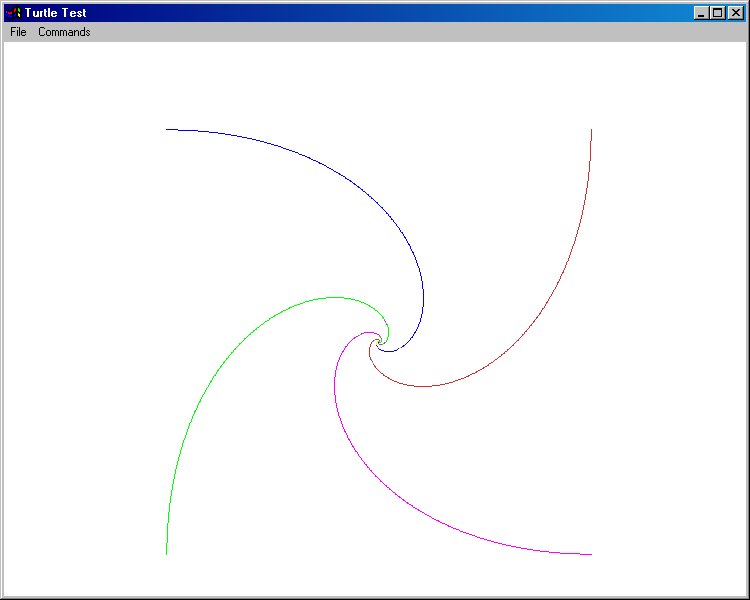750x600 pixels.
Task: Open the Commands menu
Action: (x=64, y=32)
